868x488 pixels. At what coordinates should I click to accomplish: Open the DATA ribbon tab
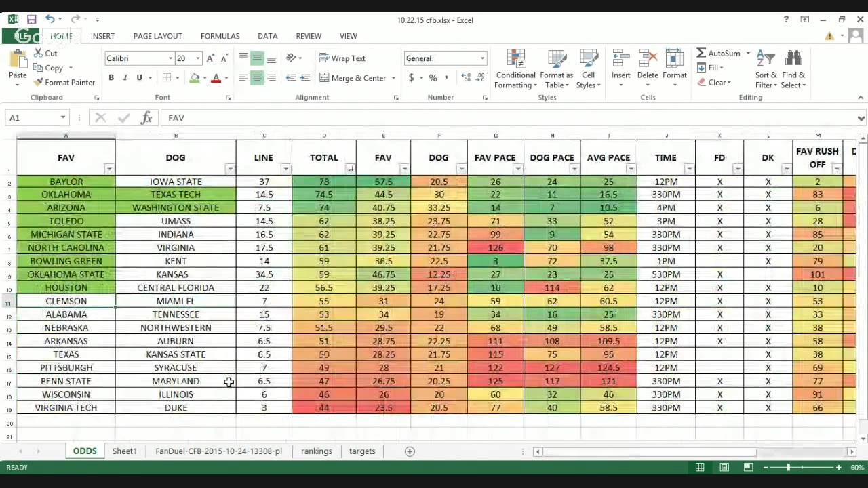[267, 36]
